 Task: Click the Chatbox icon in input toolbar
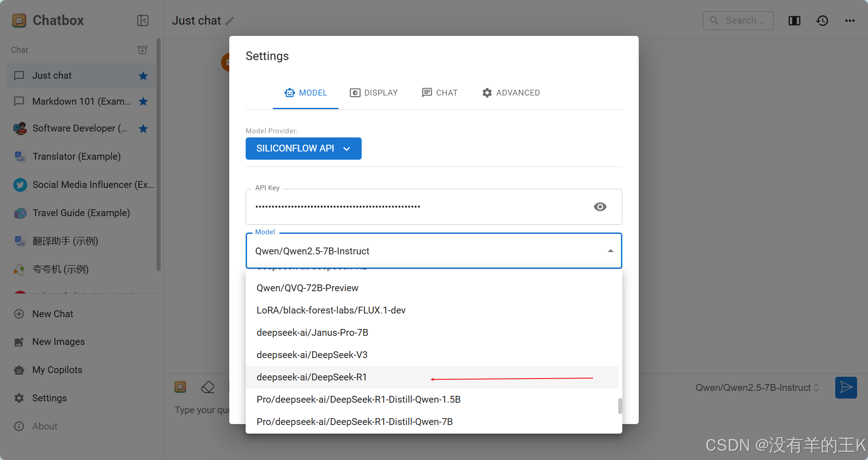point(180,387)
